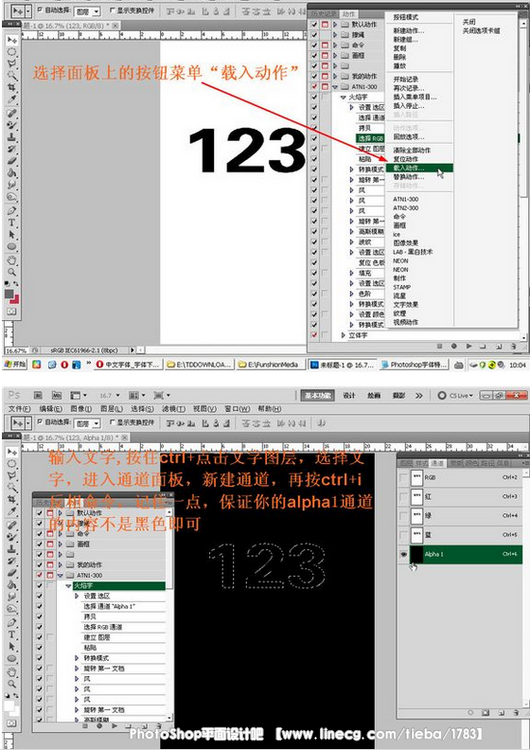Choose Path Selection arrow in bottom screenshot toolbox
The image size is (530, 750).
click(x=11, y=647)
